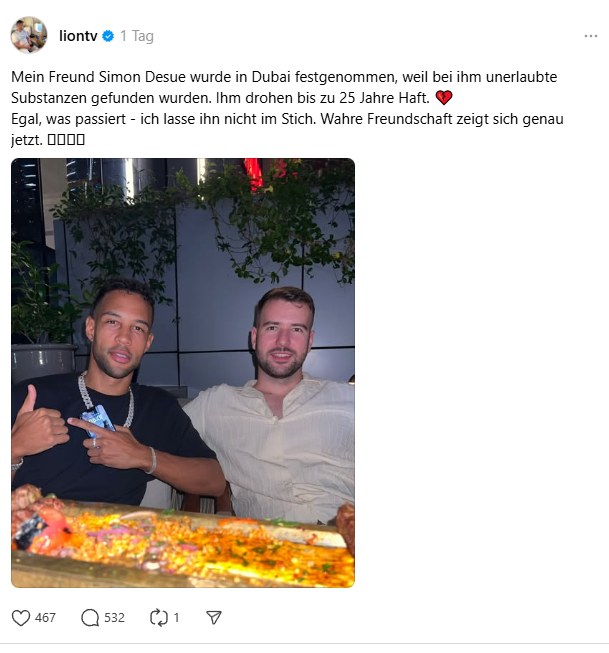This screenshot has height=653, width=609.
Task: Open the liontv username link
Action: point(78,36)
